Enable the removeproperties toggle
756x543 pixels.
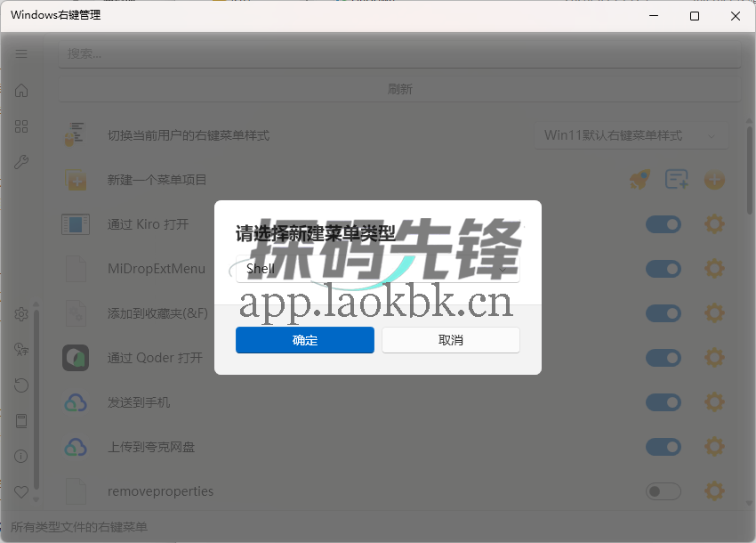pos(664,490)
